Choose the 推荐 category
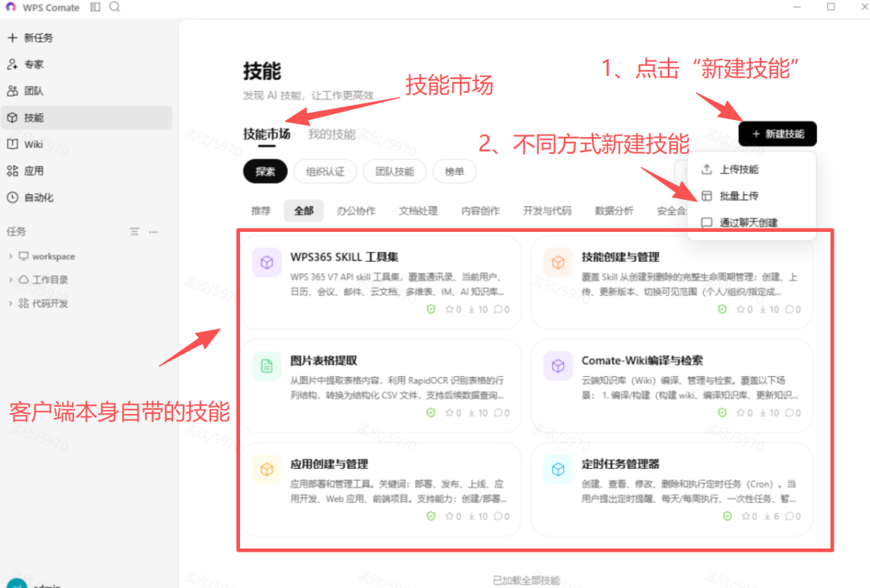 click(x=261, y=211)
